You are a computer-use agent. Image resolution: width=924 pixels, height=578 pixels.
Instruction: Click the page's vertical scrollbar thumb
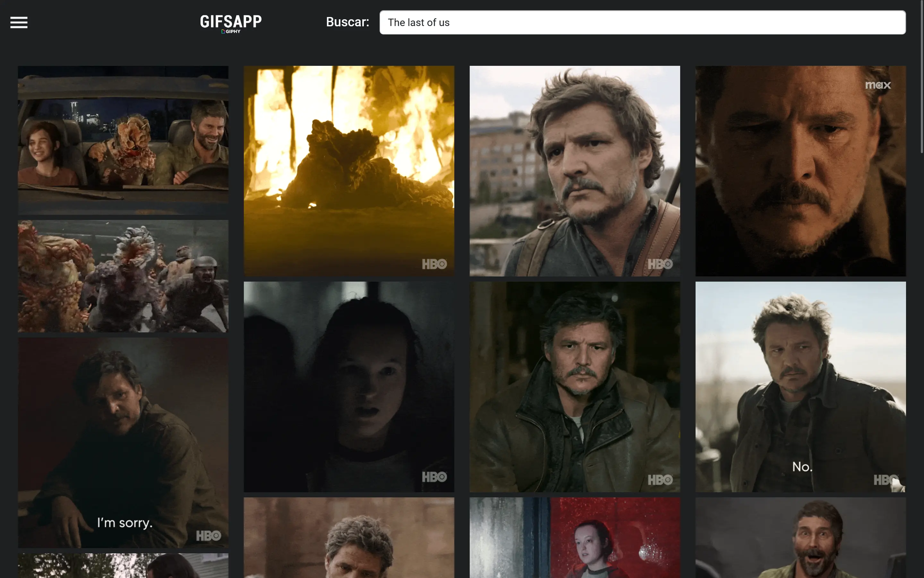coord(922,76)
